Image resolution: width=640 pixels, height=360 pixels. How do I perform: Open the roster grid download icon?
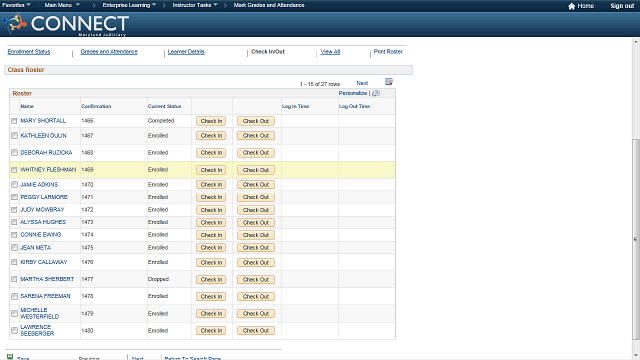pyautogui.click(x=389, y=82)
